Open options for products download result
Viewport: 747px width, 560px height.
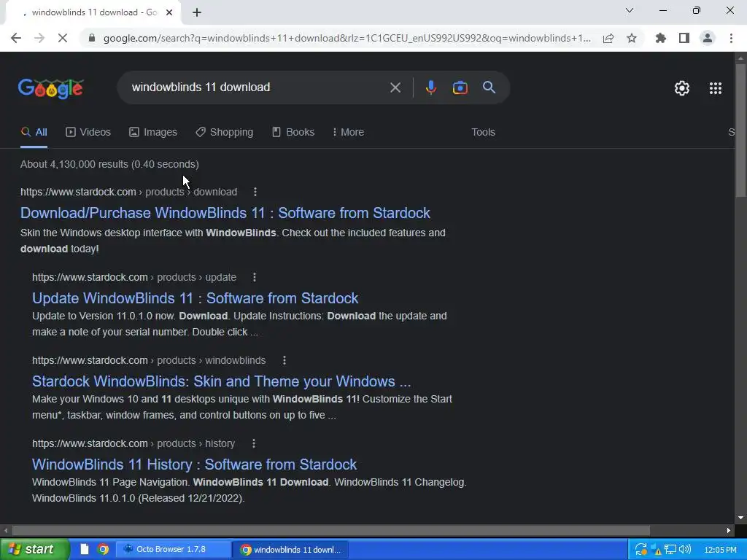255,192
